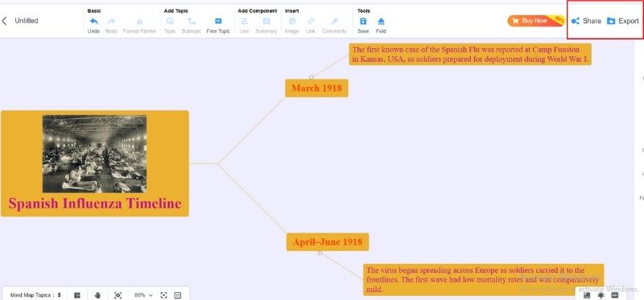Open the outline layout icon in bottom bar
644x300 pixels.
click(77, 295)
